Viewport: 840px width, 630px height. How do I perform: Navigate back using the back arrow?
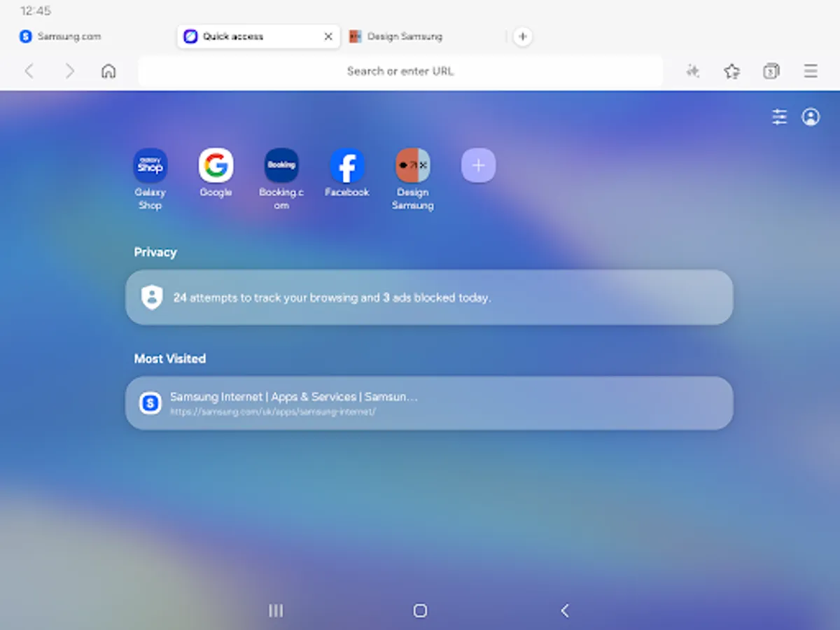pyautogui.click(x=29, y=71)
